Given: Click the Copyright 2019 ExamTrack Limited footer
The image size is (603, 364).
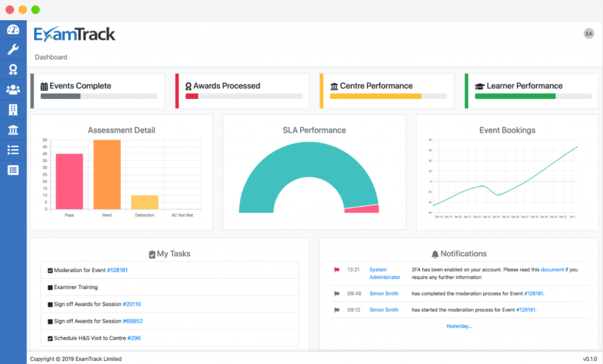Looking at the screenshot, I should (76, 359).
